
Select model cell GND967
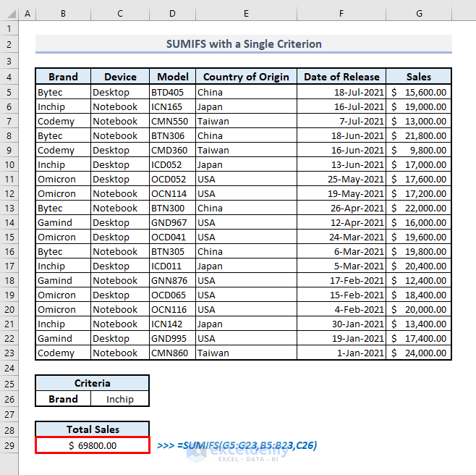tap(172, 222)
